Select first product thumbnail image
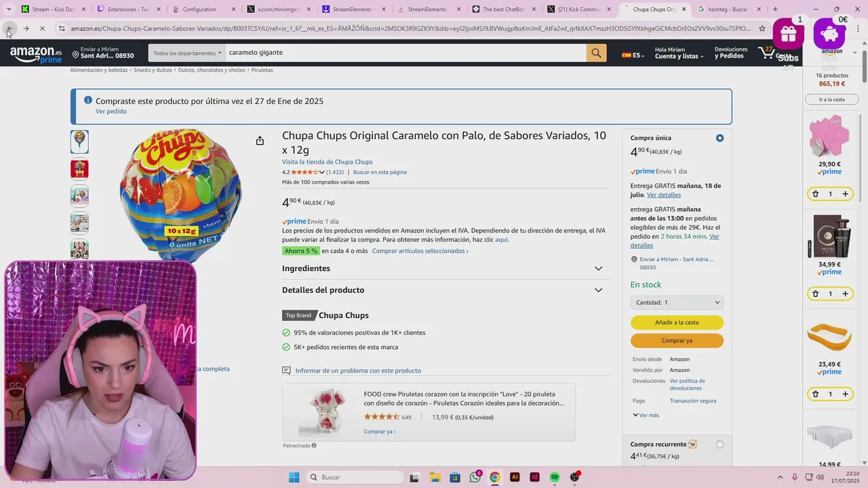This screenshot has height=488, width=868. 79,142
